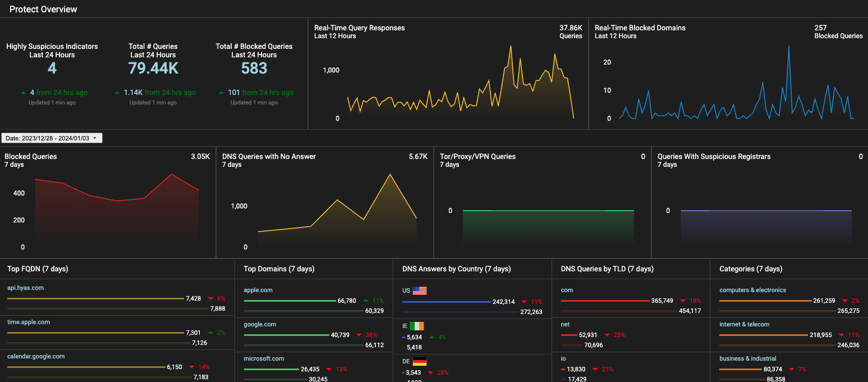This screenshot has height=382, width=868.
Task: Click the blue US answers bar
Action: click(x=447, y=302)
